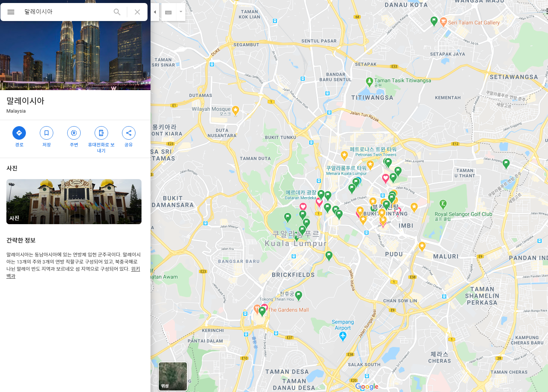548x392 pixels.
Task: Click the 경로 directions button
Action: tap(19, 133)
